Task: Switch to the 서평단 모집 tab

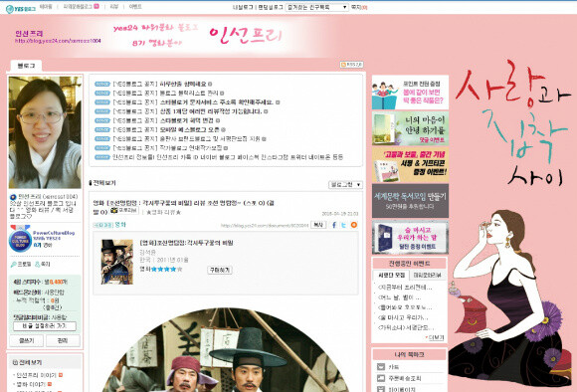Action: click(391, 276)
